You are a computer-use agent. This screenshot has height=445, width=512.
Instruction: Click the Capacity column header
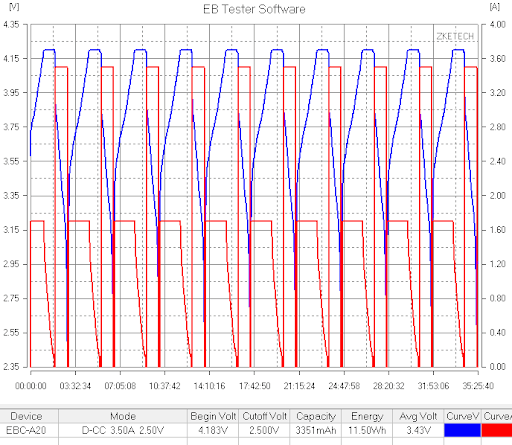coord(316,416)
